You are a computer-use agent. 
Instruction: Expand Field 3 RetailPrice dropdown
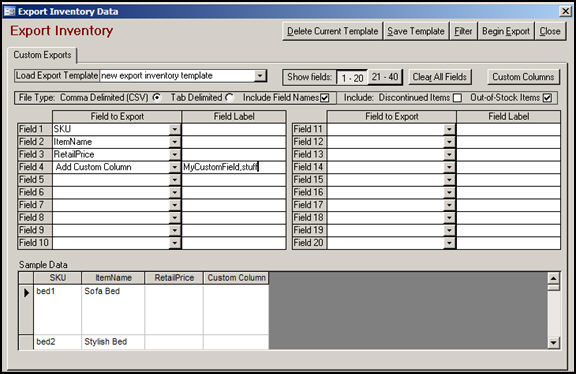tap(175, 155)
